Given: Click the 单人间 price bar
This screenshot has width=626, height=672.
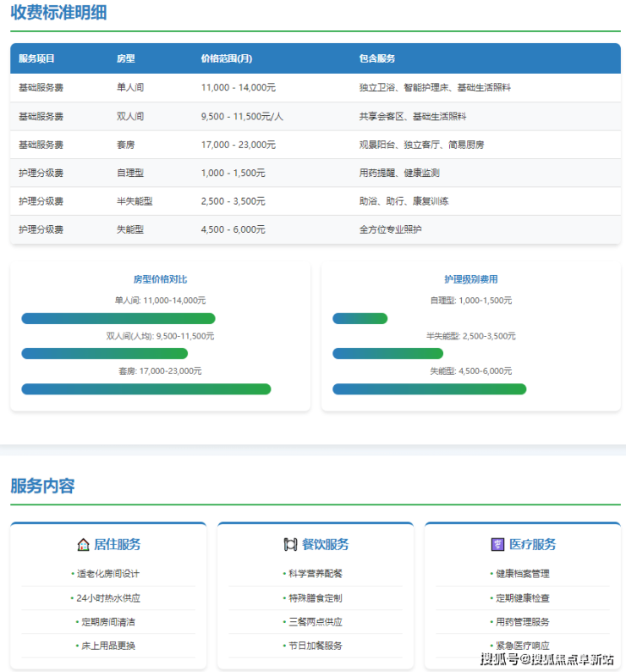Looking at the screenshot, I should pyautogui.click(x=118, y=318).
